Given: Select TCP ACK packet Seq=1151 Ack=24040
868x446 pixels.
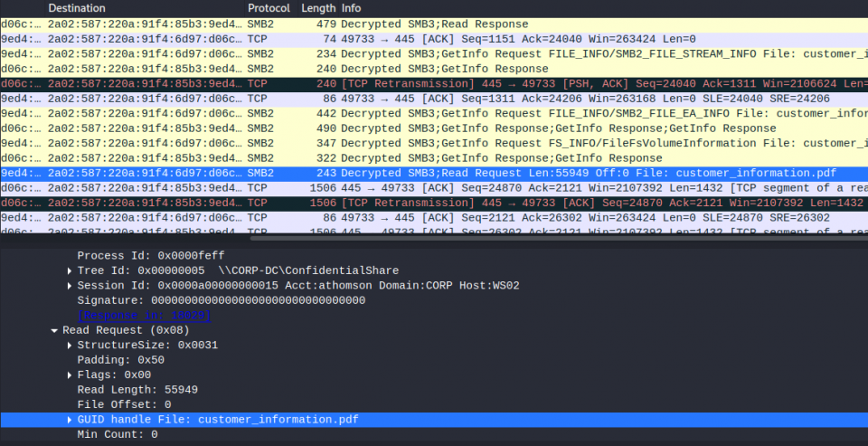Looking at the screenshot, I should click(x=434, y=39).
